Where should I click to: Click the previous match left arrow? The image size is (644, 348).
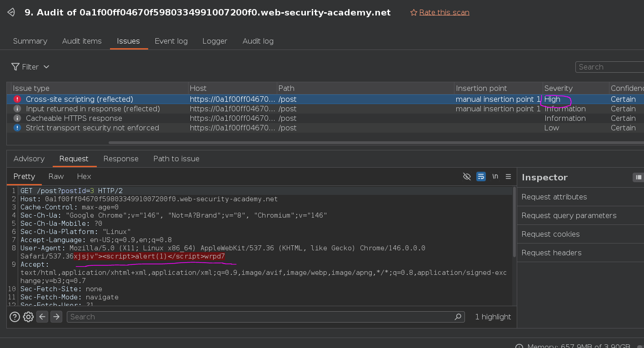(43, 317)
